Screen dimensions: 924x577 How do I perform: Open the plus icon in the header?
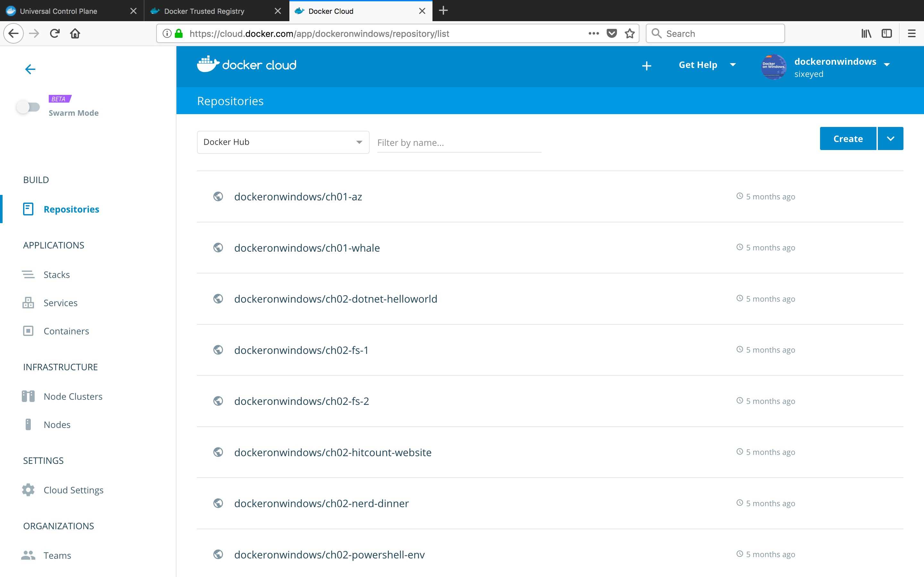click(646, 66)
